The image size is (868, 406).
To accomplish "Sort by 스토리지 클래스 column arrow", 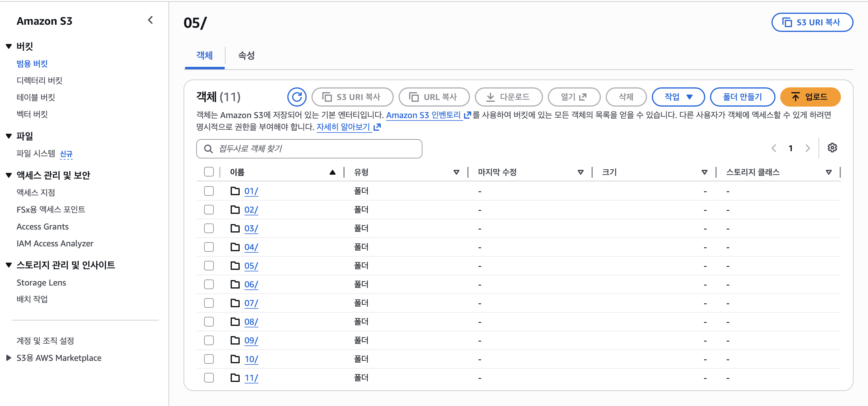I will (829, 172).
